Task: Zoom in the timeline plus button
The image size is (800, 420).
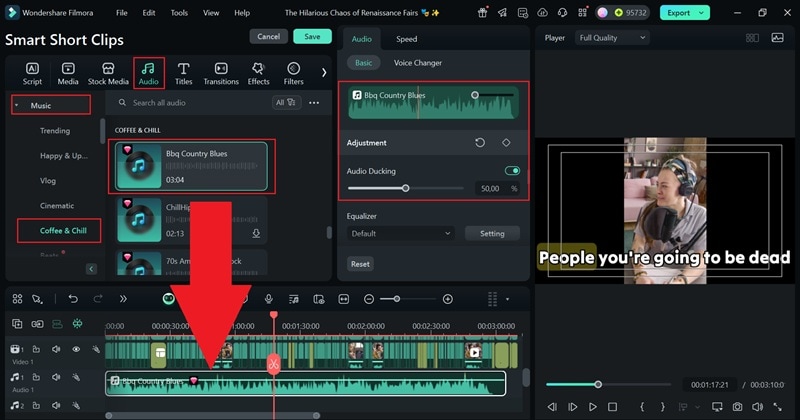Action: point(447,299)
